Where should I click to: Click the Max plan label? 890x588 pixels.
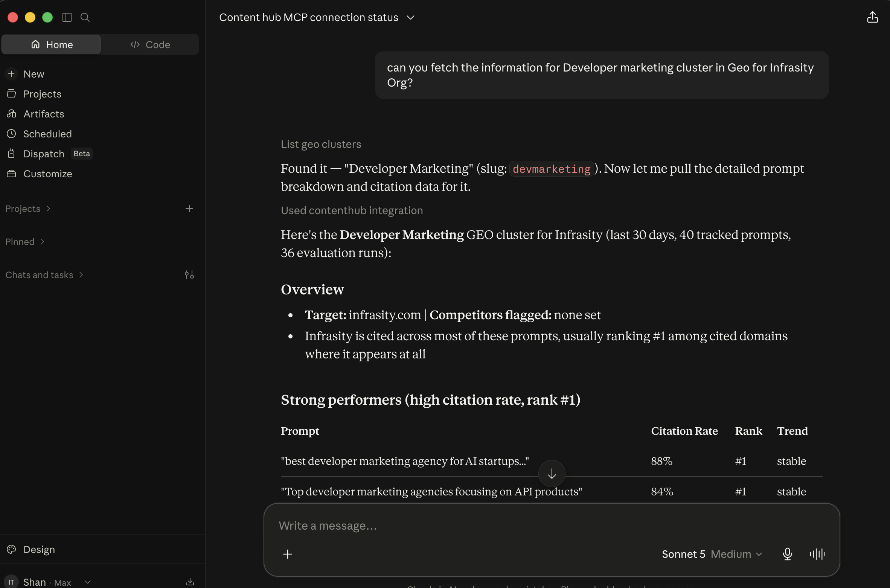pyautogui.click(x=62, y=582)
